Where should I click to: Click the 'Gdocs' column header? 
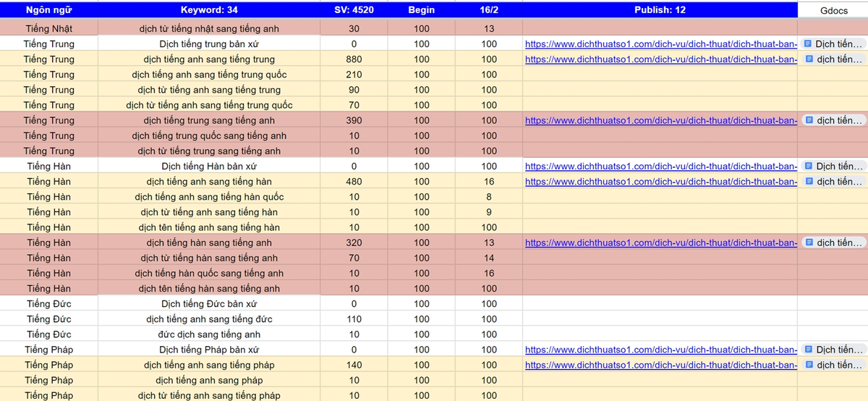(834, 11)
